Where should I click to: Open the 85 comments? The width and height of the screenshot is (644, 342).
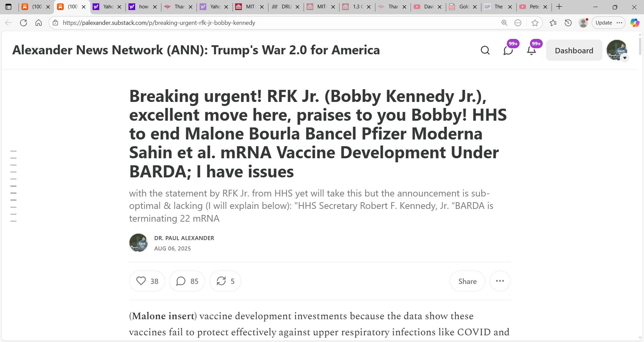pos(187,281)
